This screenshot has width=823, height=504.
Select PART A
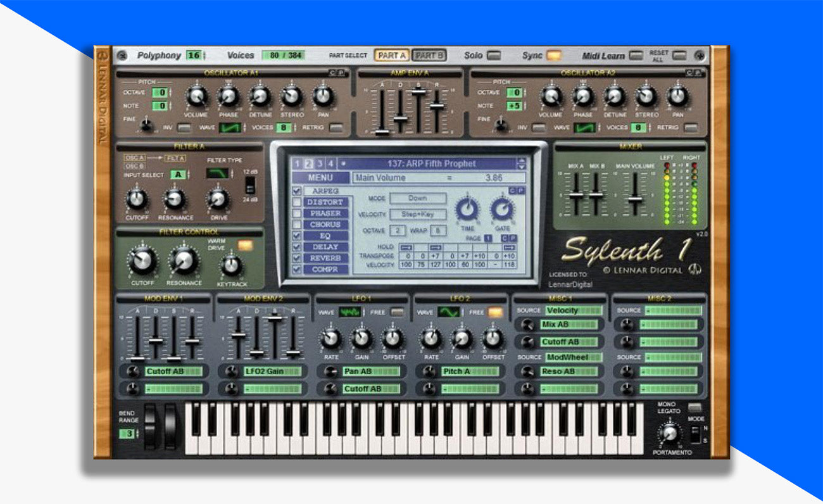(392, 56)
